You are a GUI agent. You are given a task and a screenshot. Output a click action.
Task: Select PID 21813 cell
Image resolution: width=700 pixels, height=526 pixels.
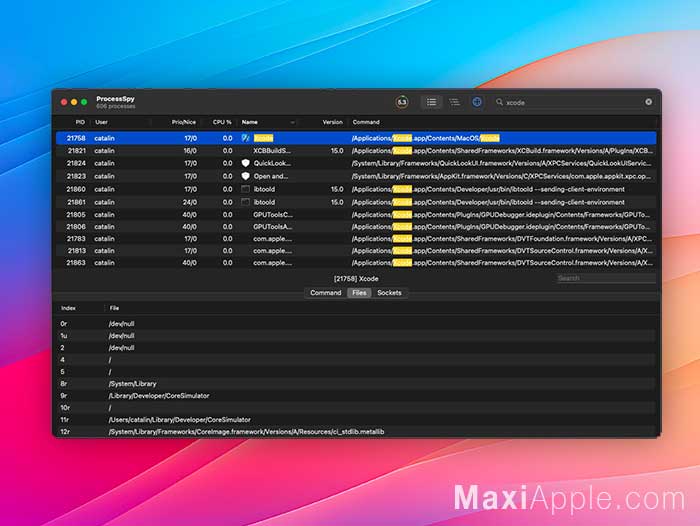coord(76,251)
